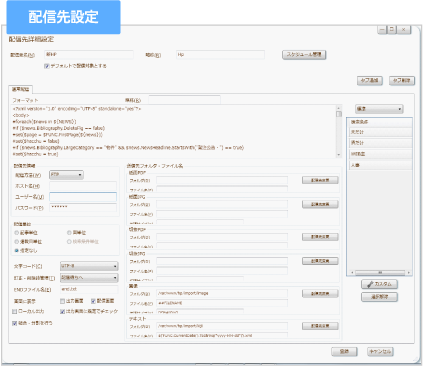
Task: Select the 面単位 radio button
Action: click(69, 232)
